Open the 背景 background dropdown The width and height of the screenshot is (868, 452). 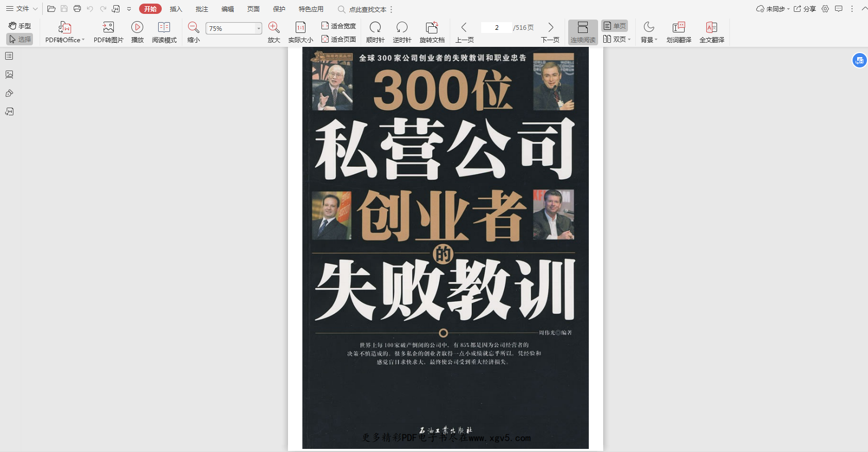pyautogui.click(x=649, y=32)
